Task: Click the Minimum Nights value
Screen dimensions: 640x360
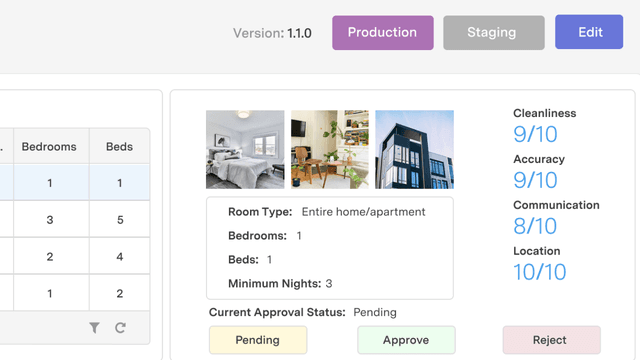Action: click(329, 283)
